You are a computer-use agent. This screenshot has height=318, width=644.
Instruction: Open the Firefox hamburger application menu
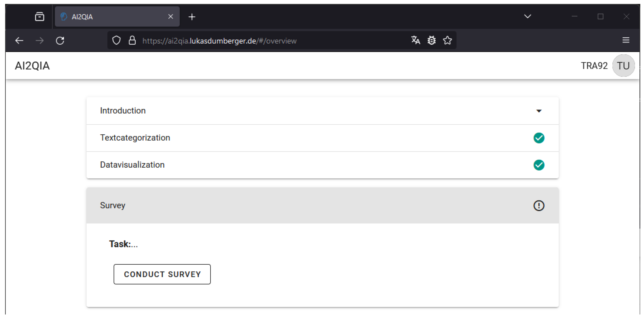click(x=626, y=40)
